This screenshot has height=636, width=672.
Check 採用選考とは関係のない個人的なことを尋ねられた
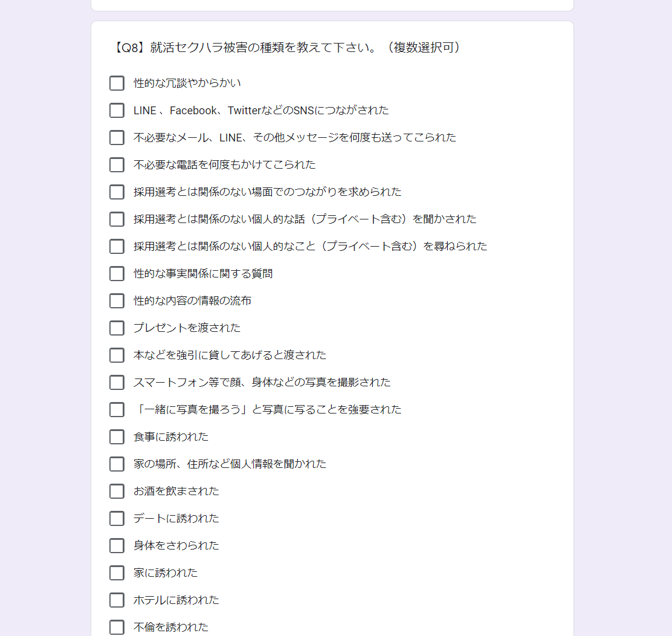pyautogui.click(x=117, y=246)
